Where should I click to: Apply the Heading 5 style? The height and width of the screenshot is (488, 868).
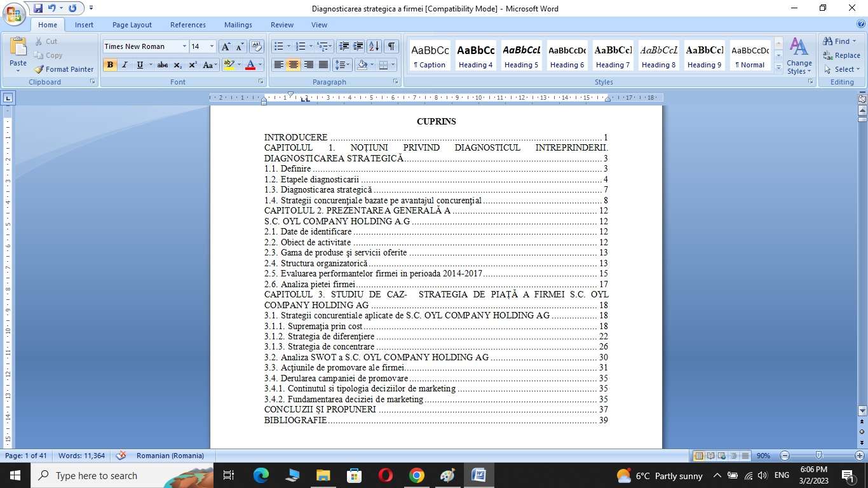pos(521,56)
